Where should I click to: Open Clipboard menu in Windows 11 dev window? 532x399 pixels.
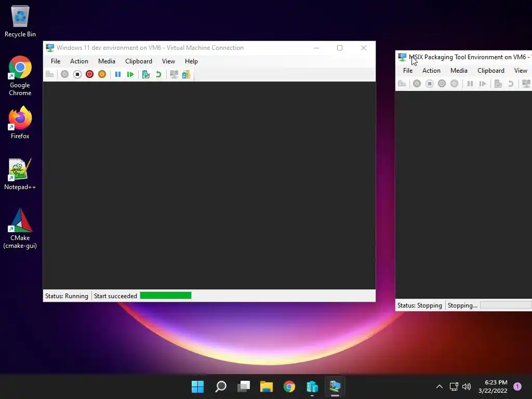138,61
